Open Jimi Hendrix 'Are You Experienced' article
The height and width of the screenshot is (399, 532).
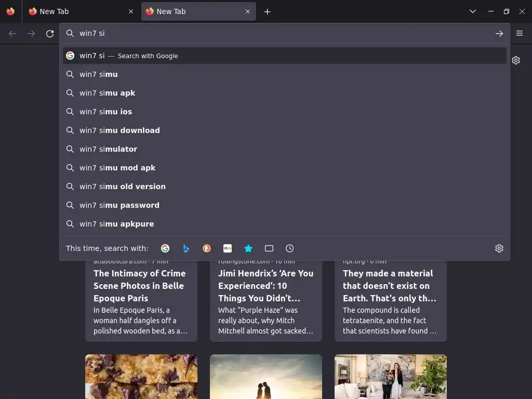point(266,301)
